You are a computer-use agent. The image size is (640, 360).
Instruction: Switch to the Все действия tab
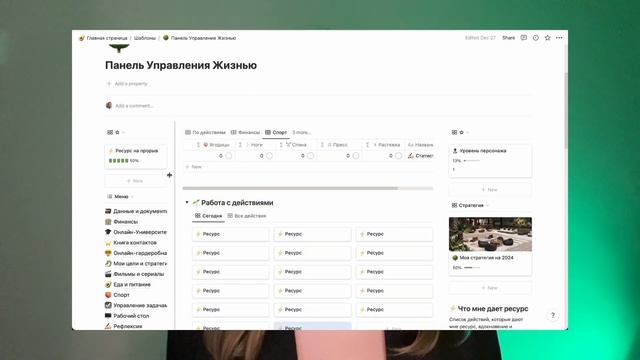(x=247, y=216)
